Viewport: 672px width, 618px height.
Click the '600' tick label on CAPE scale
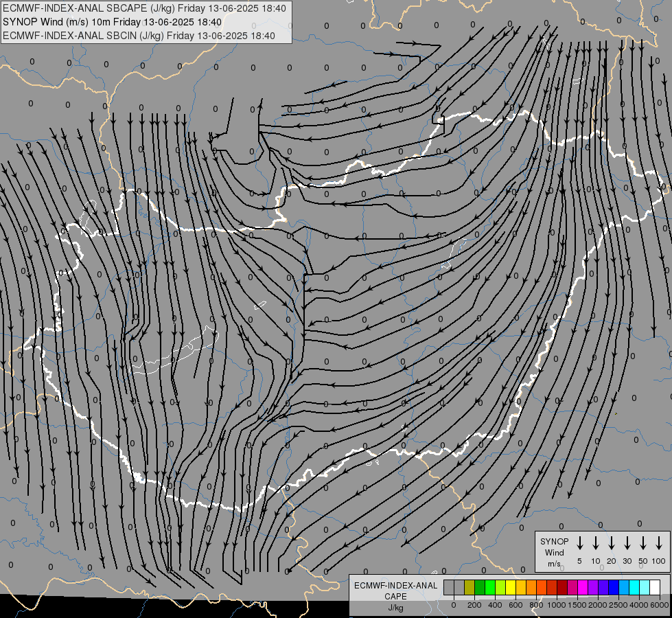(515, 605)
